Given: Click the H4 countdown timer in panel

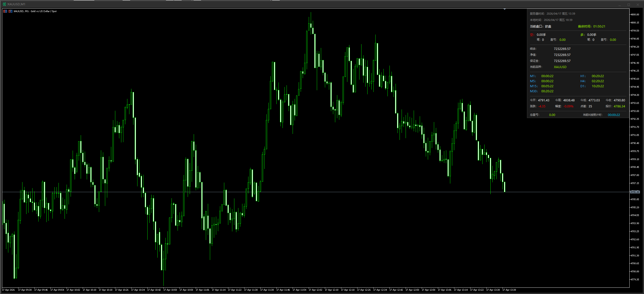Looking at the screenshot, I should tap(598, 81).
